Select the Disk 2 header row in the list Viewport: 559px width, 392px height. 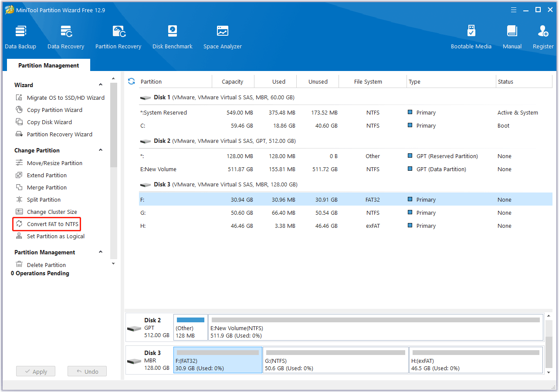point(346,141)
